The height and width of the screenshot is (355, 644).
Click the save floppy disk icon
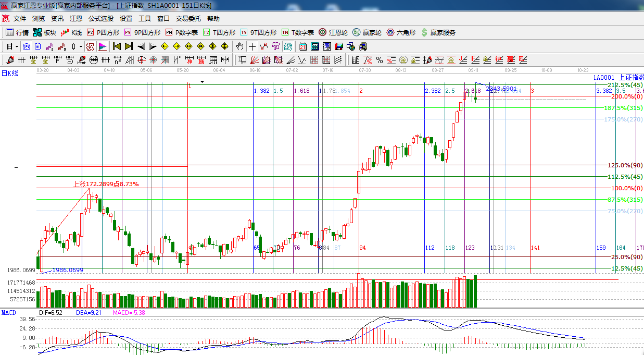tap(339, 46)
